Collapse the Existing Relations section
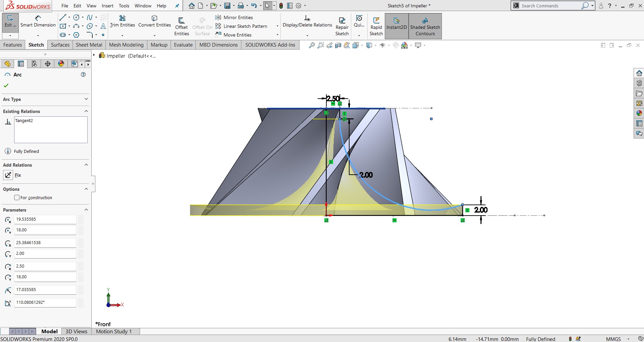This screenshot has height=342, width=644. [86, 111]
